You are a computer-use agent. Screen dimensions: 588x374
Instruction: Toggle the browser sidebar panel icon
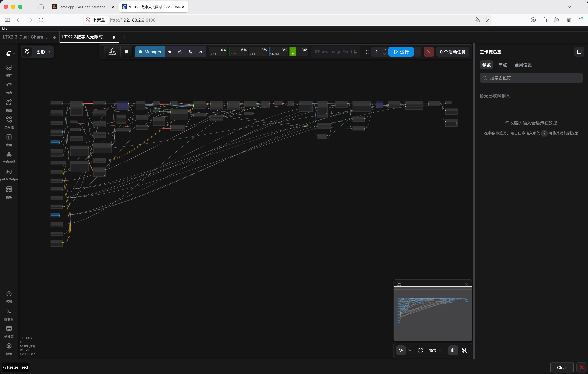coord(8,20)
